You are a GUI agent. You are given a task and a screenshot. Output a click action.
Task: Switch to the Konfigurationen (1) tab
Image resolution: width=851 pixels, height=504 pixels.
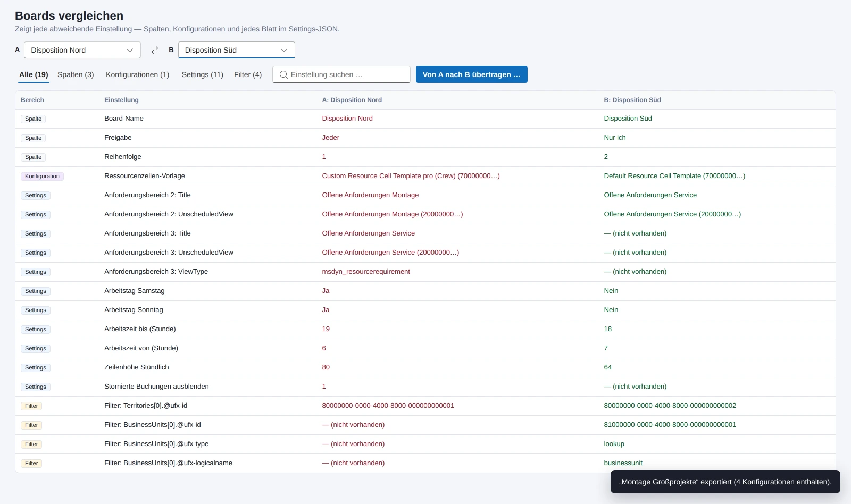point(137,74)
